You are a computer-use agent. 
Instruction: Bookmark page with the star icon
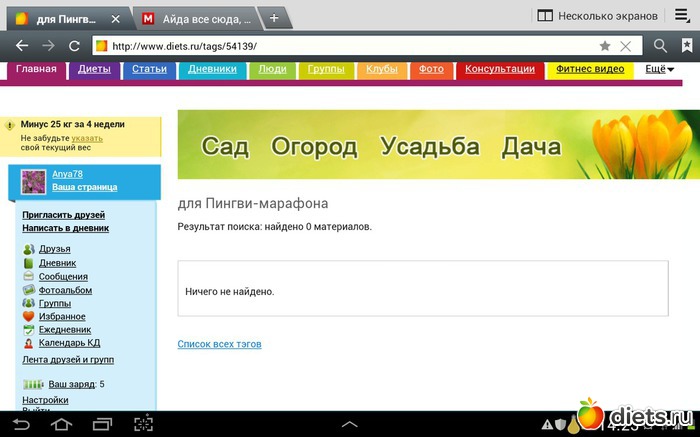coord(604,46)
